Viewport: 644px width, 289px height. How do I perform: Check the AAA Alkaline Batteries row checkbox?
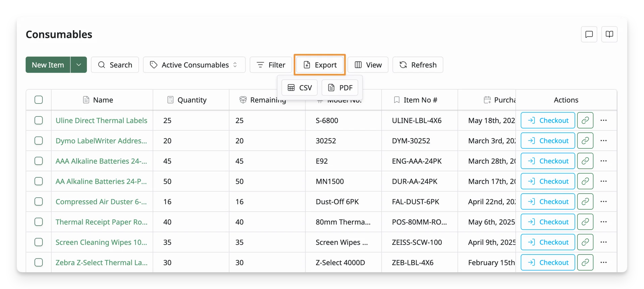(39, 161)
